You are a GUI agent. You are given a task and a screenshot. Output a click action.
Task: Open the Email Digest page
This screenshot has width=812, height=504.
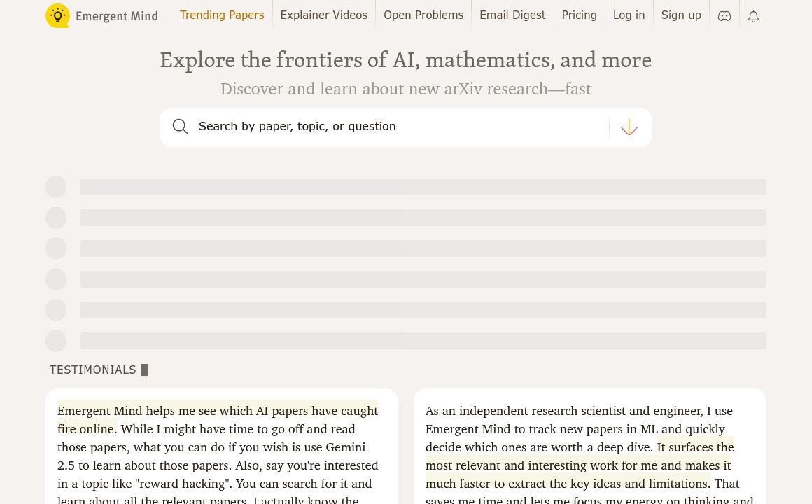click(x=512, y=15)
